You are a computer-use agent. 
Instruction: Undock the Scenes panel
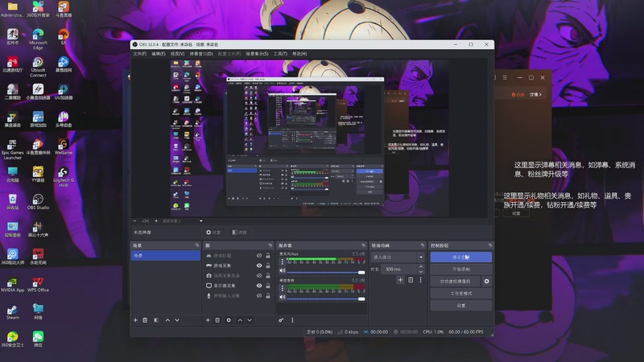click(x=197, y=245)
